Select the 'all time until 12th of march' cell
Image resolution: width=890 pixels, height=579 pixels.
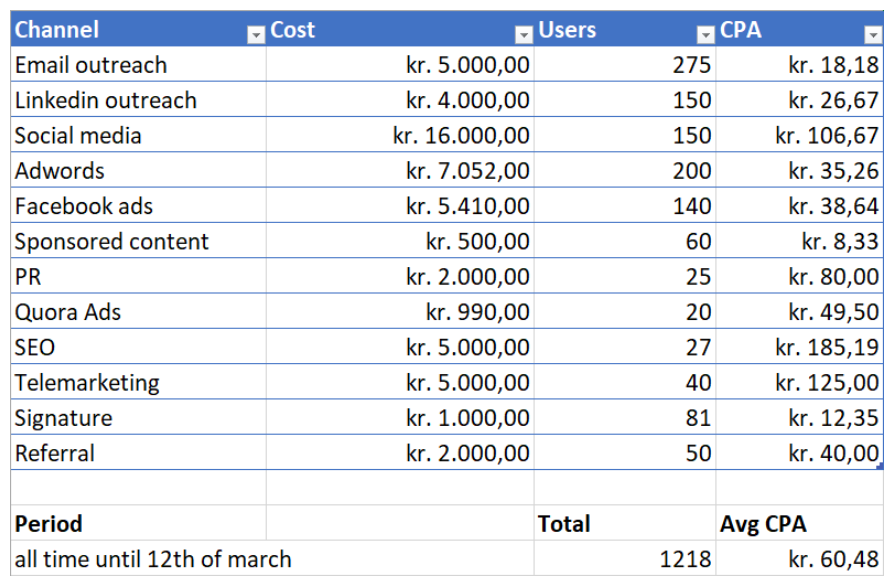[x=153, y=559]
